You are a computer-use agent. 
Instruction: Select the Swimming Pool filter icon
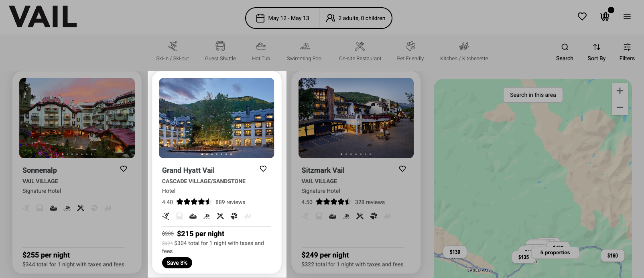pos(305,46)
